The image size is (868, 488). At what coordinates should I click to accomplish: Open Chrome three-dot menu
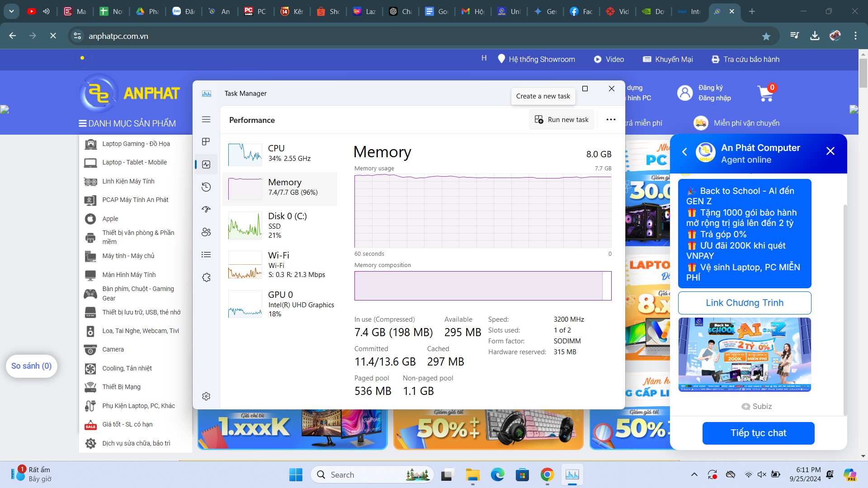855,36
